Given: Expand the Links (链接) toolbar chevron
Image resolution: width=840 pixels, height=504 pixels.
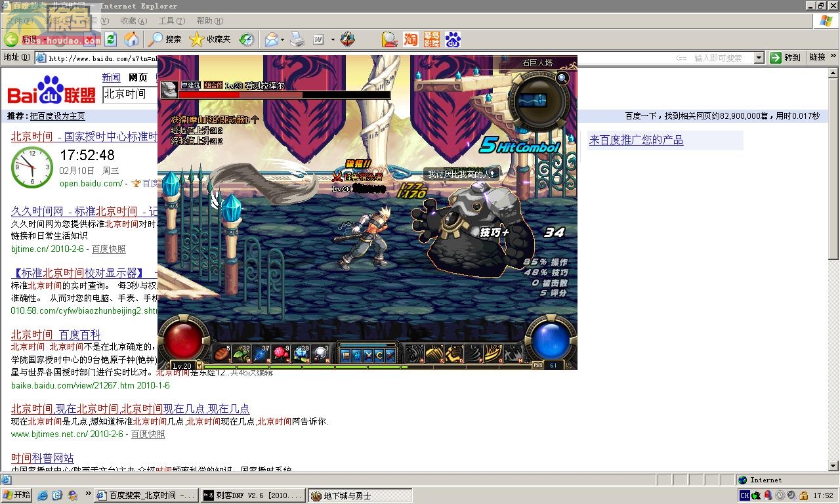Looking at the screenshot, I should (x=834, y=56).
